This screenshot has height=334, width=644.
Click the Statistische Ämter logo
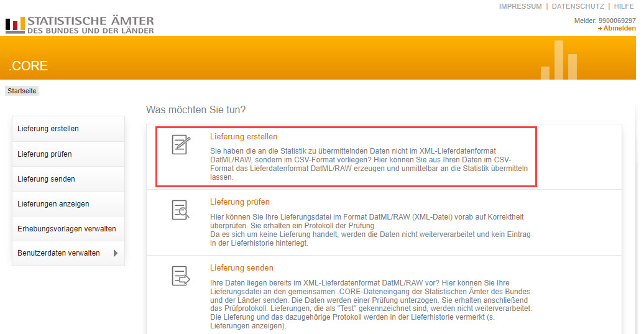coord(80,25)
